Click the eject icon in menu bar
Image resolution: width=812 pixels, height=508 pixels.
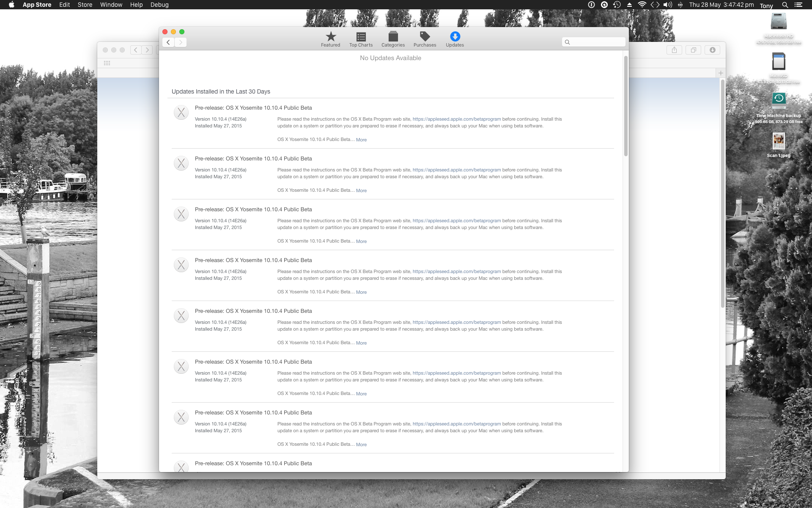point(629,5)
